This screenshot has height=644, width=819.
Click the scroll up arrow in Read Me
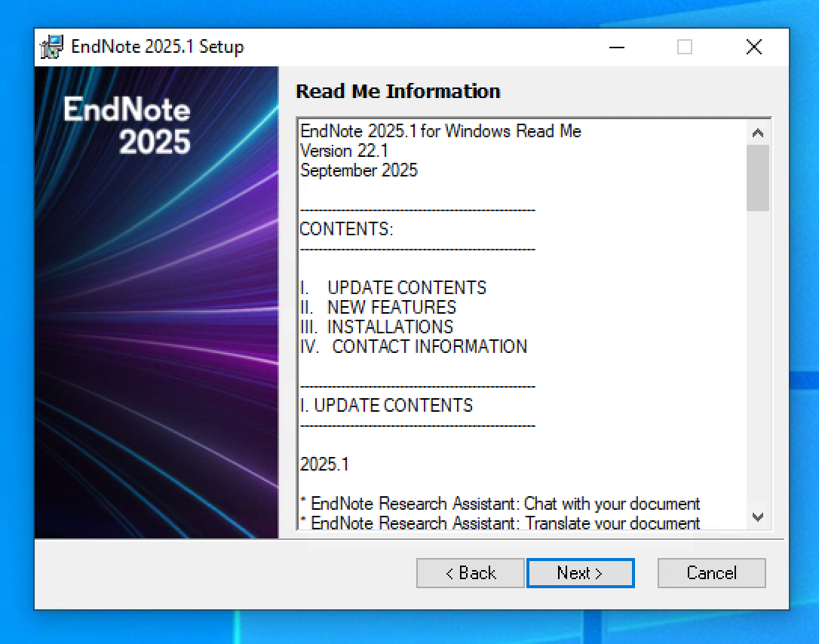(x=758, y=133)
